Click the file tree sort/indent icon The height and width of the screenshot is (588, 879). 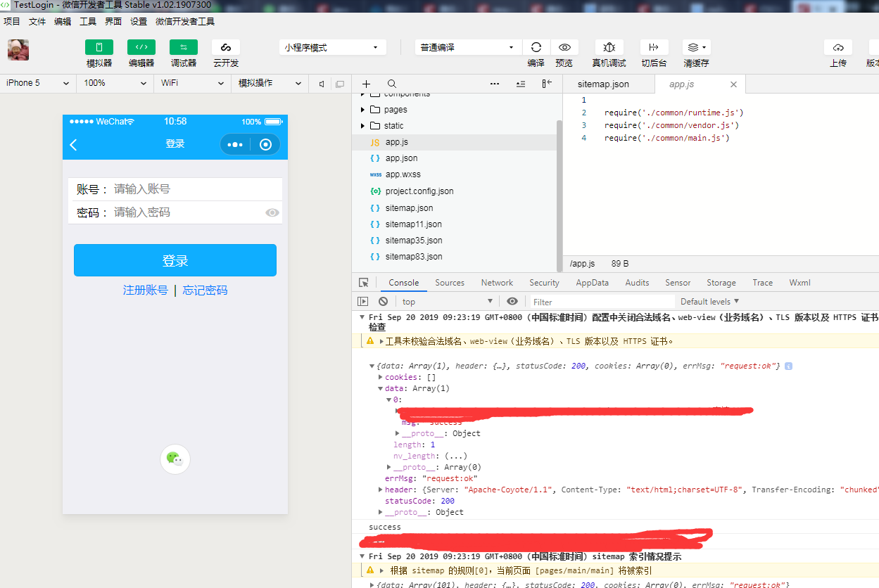pyautogui.click(x=521, y=84)
